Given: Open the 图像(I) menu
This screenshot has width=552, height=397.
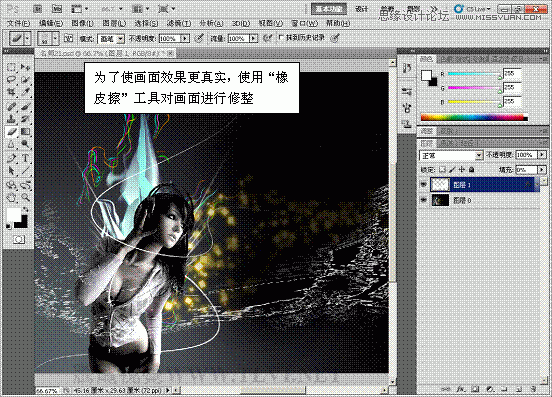Looking at the screenshot, I should click(82, 24).
